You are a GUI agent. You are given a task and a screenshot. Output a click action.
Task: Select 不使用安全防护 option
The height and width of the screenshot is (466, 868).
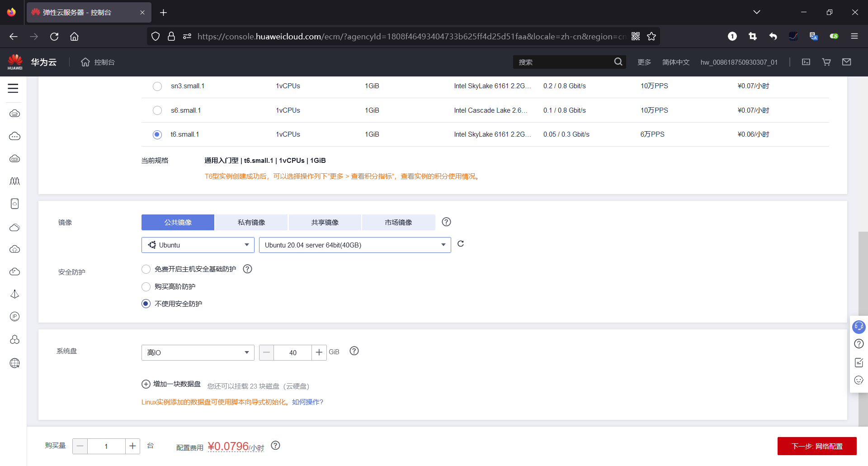(x=146, y=304)
